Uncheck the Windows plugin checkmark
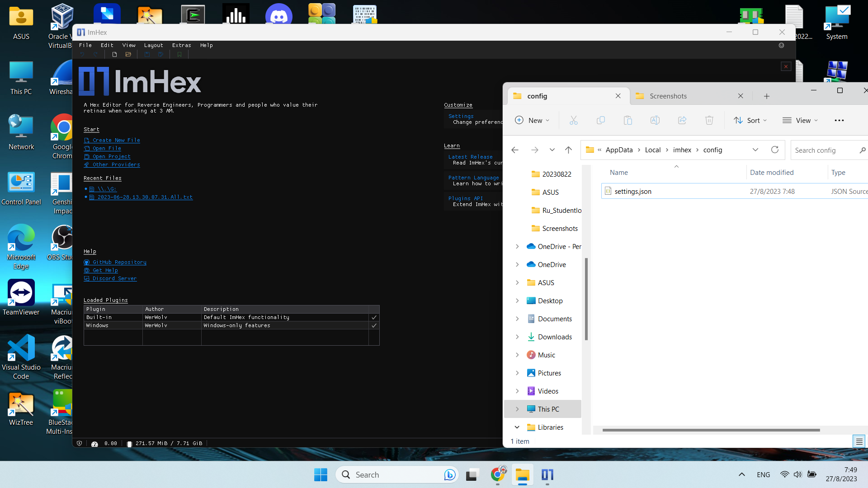This screenshot has width=868, height=488. (x=374, y=325)
